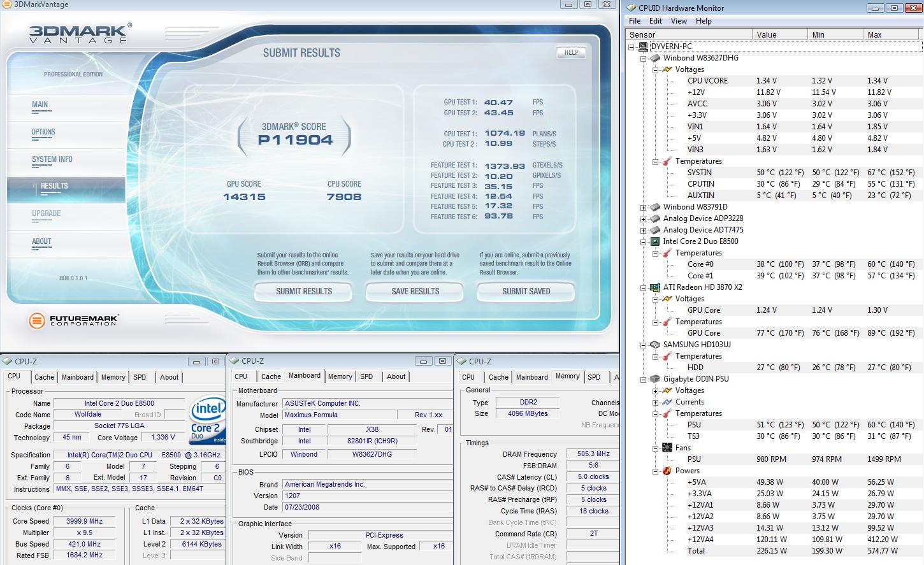Click the DYVERN-PC computer icon in Hardware Monitor
This screenshot has height=565, width=924.
click(x=643, y=46)
